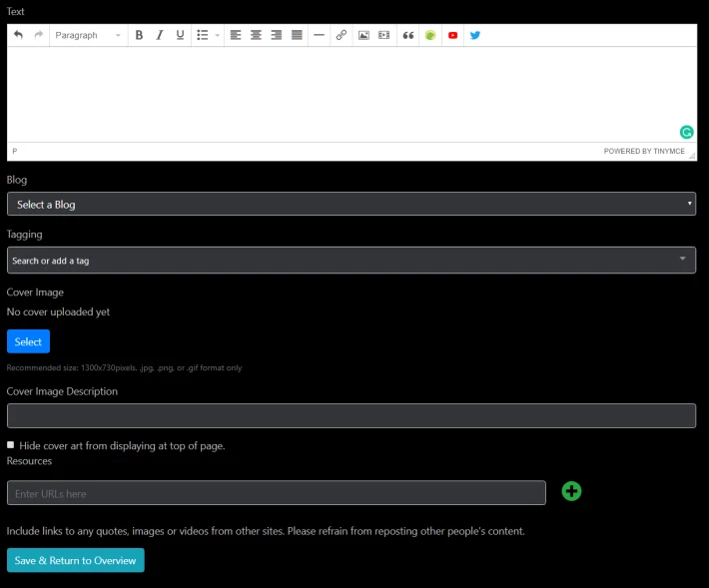The image size is (709, 588).
Task: Insert a bullet list
Action: coord(202,35)
